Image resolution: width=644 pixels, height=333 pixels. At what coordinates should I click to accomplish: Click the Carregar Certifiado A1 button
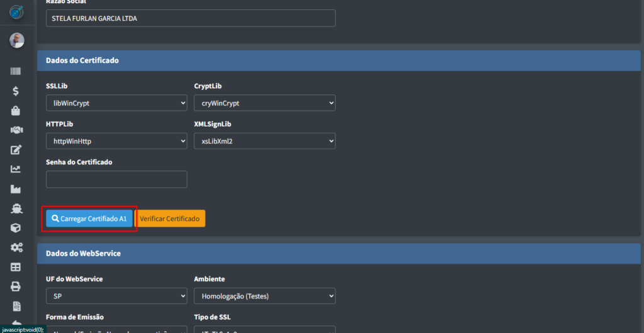[89, 218]
